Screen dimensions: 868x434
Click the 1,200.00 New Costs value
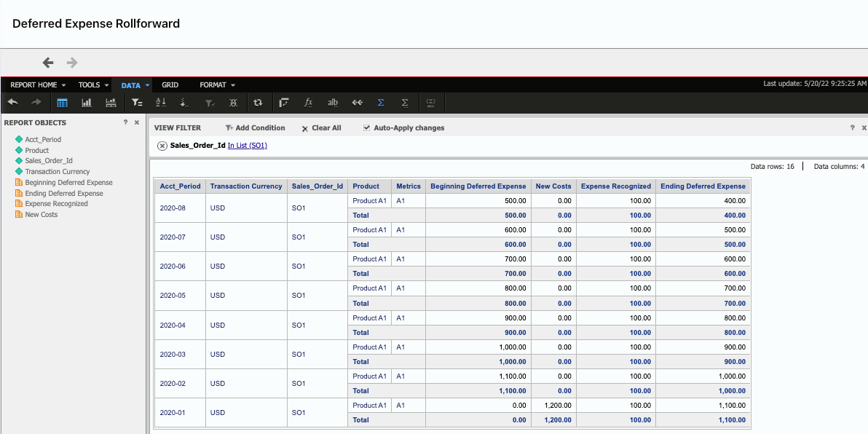pos(558,405)
